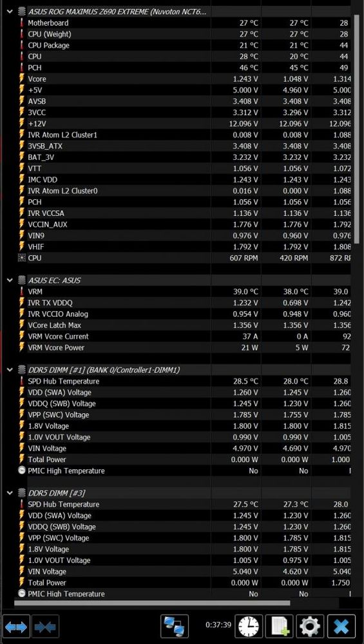Screen dimensions: 364x644
Task: Open the network remote monitoring computers icon
Action: pyautogui.click(x=175, y=627)
